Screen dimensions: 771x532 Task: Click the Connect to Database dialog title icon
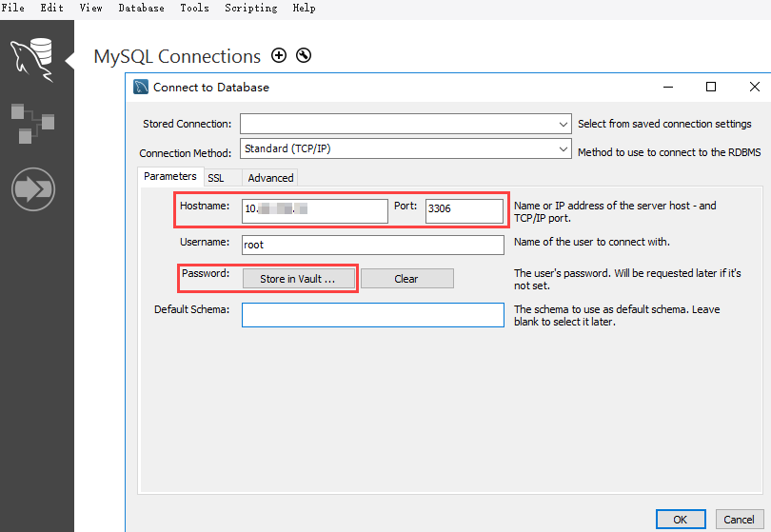pyautogui.click(x=141, y=87)
